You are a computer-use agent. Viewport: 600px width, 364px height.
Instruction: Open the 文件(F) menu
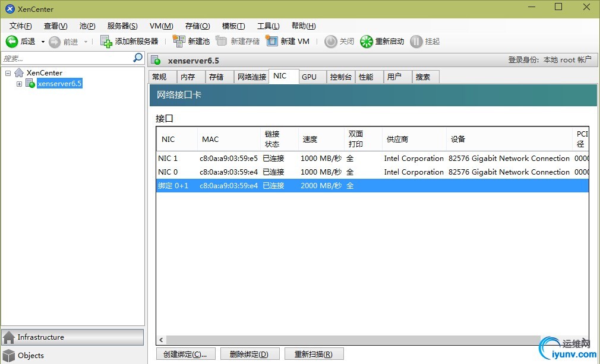(21, 26)
